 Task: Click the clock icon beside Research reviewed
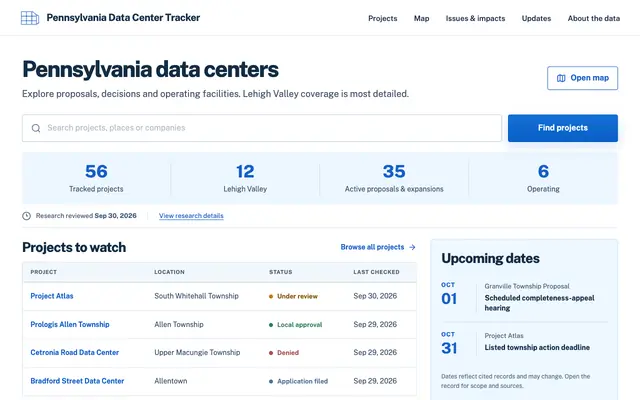[x=27, y=216]
